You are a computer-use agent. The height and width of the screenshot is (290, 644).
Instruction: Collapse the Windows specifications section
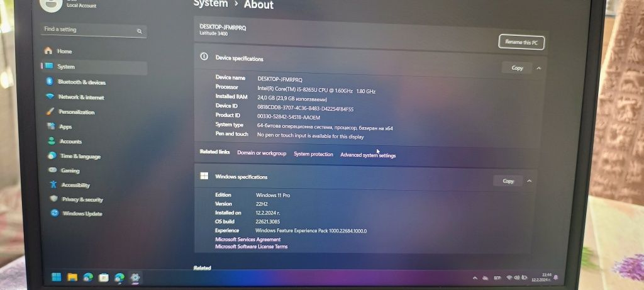(530, 181)
